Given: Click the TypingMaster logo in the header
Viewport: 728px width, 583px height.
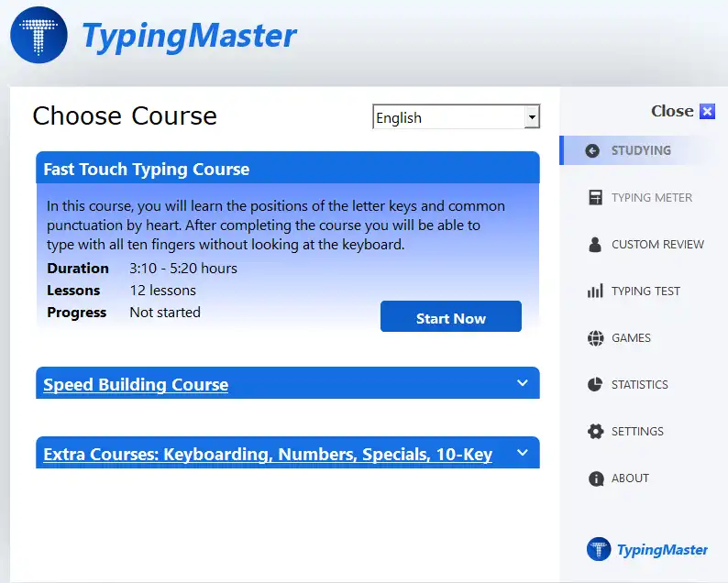Looking at the screenshot, I should click(39, 36).
